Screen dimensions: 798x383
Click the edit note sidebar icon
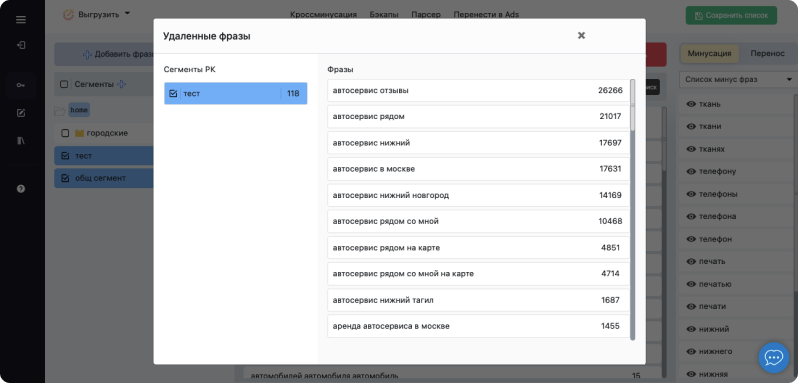21,113
